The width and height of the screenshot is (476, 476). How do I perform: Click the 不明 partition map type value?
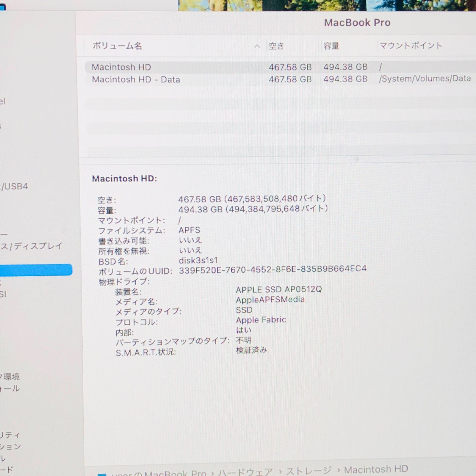point(244,340)
